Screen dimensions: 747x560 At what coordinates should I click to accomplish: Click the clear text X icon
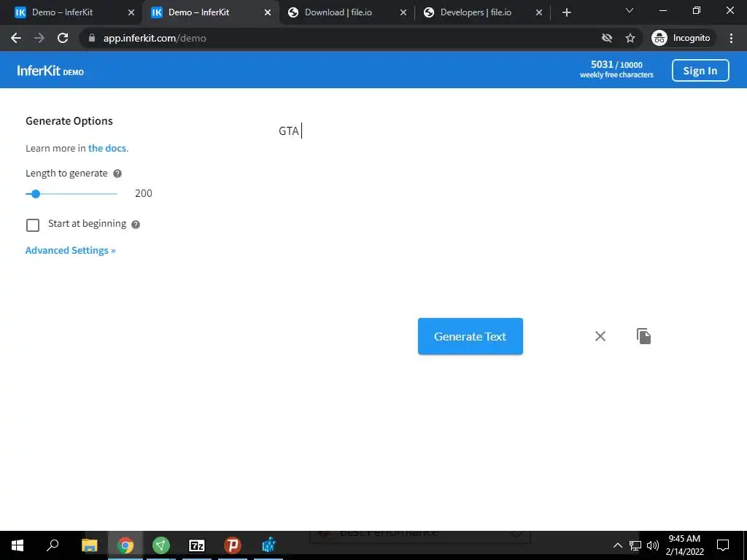point(600,336)
